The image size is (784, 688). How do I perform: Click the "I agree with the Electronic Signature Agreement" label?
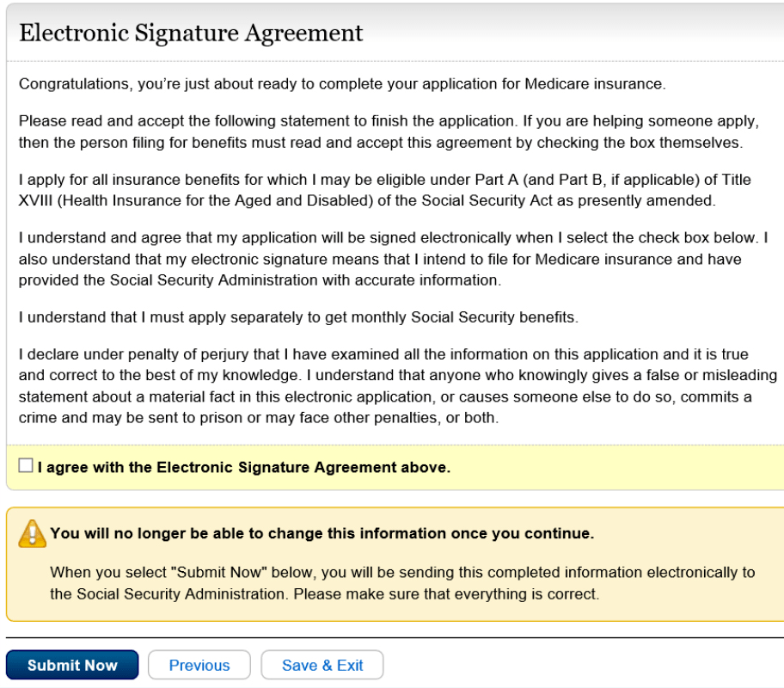coord(243,468)
